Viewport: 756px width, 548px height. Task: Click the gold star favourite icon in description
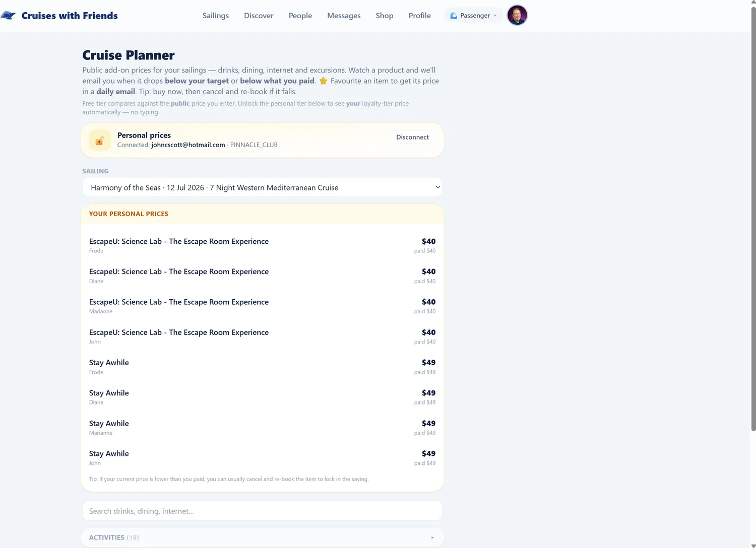click(323, 81)
